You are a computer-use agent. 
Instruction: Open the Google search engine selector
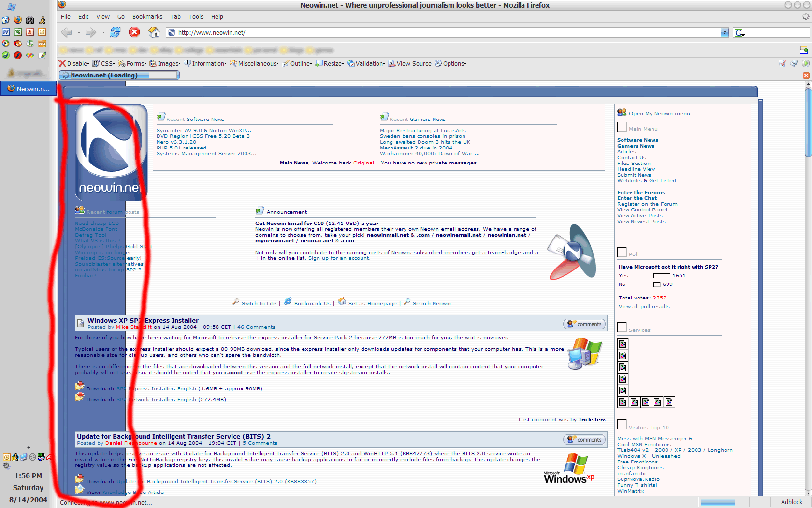coord(739,33)
